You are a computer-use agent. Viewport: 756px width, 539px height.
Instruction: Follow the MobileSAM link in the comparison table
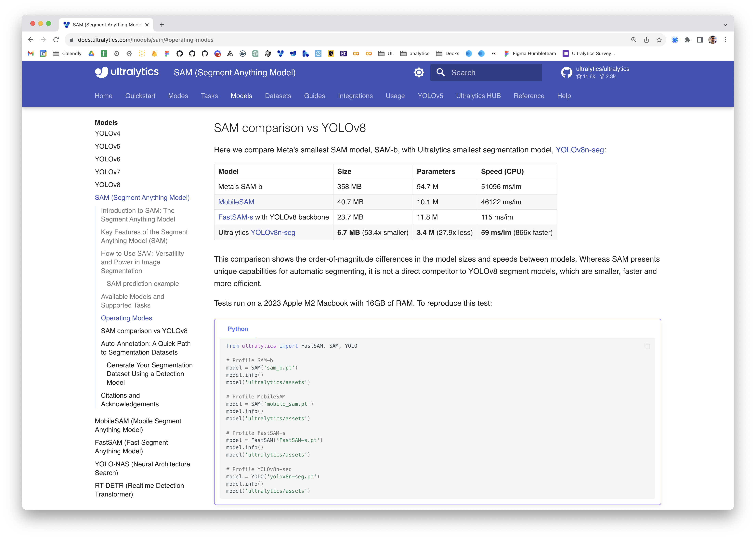(236, 202)
